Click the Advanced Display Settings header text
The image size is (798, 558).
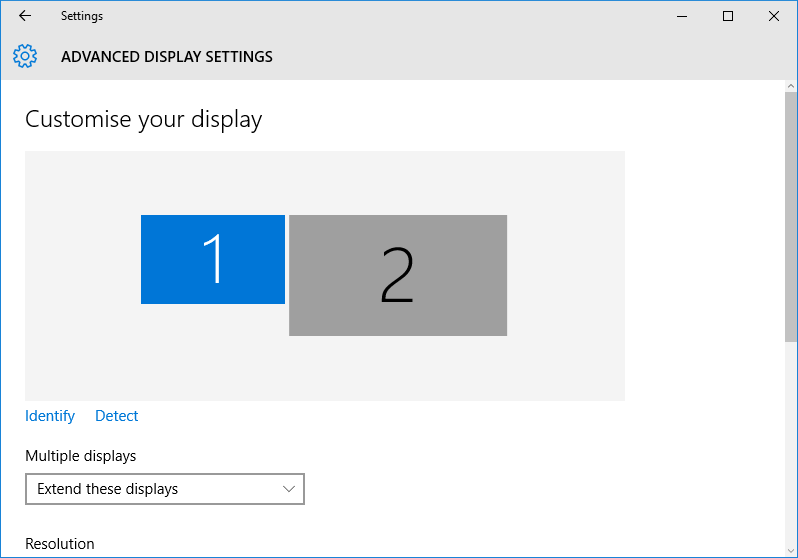click(x=167, y=57)
